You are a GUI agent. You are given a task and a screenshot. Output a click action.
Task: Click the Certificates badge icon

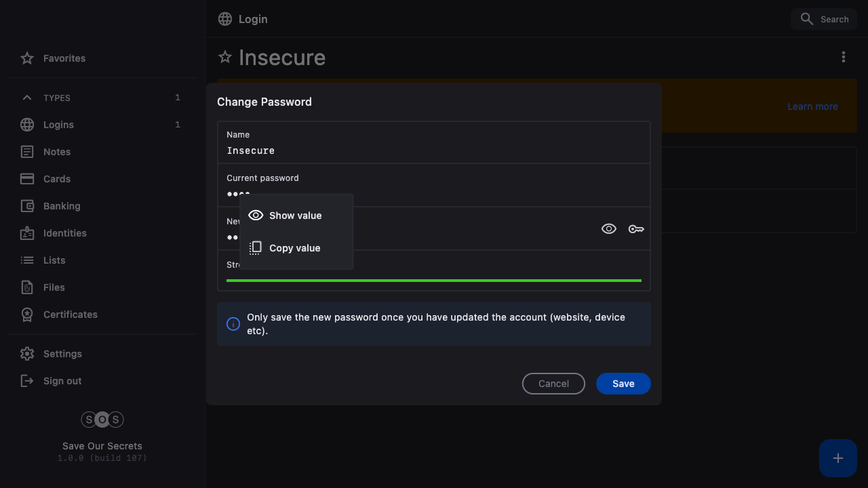pyautogui.click(x=27, y=314)
